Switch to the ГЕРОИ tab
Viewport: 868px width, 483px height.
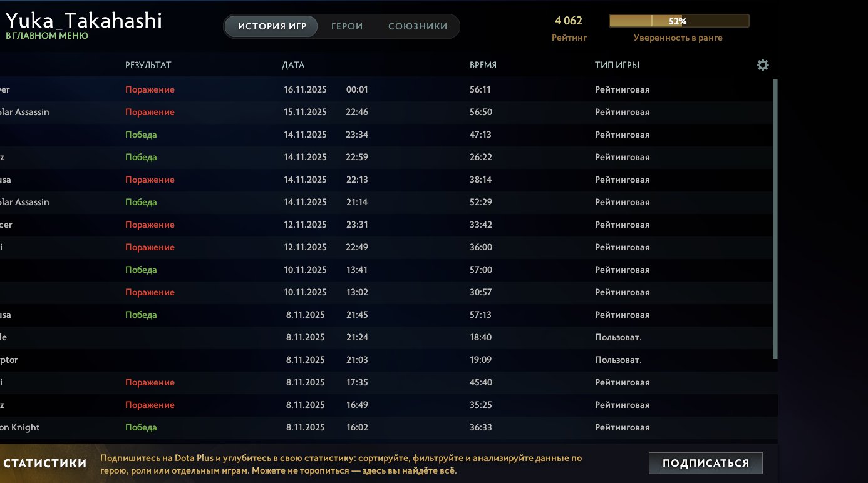coord(346,26)
